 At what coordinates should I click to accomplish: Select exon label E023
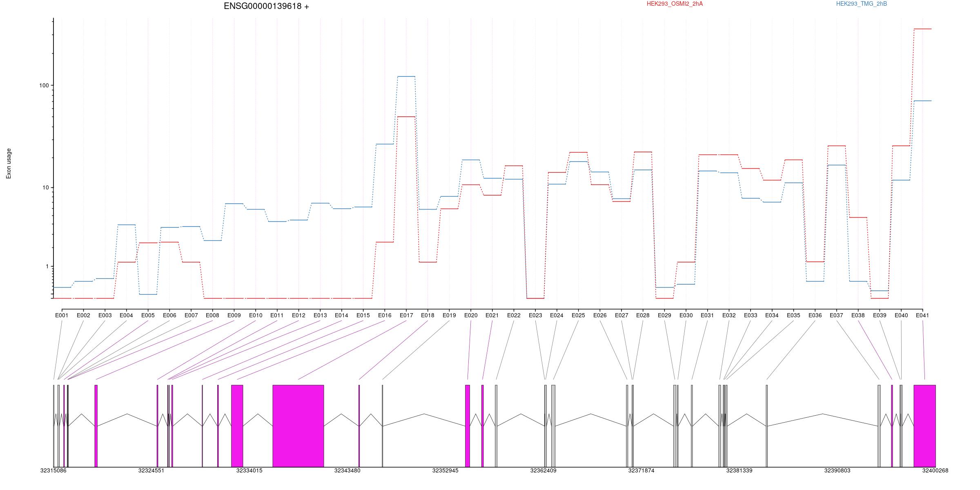point(535,315)
